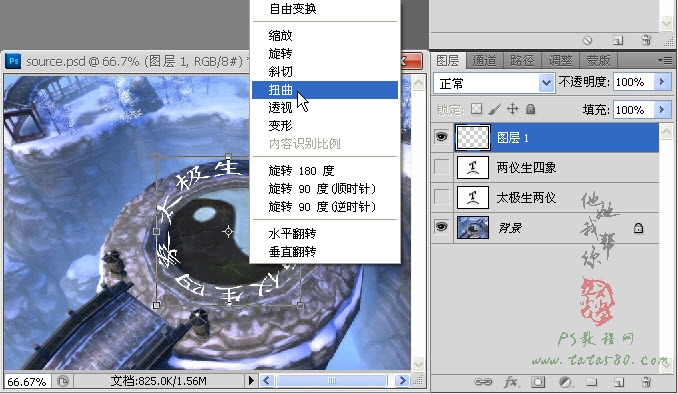This screenshot has height=394, width=678.
Task: Click the 不透明度 100% value field
Action: pos(633,82)
